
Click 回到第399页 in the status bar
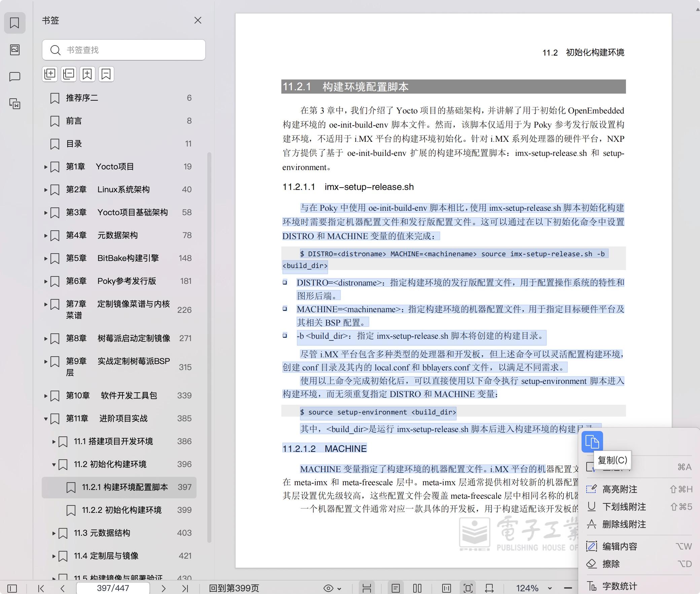pyautogui.click(x=234, y=588)
